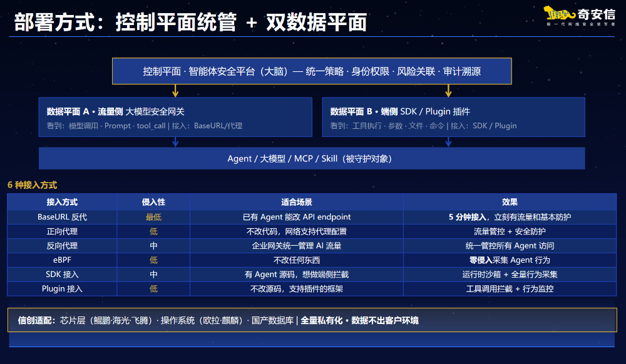626x364 pixels.
Task: Select the cell 有 Agent 源码，想做端侧拦截
Action: point(297,275)
